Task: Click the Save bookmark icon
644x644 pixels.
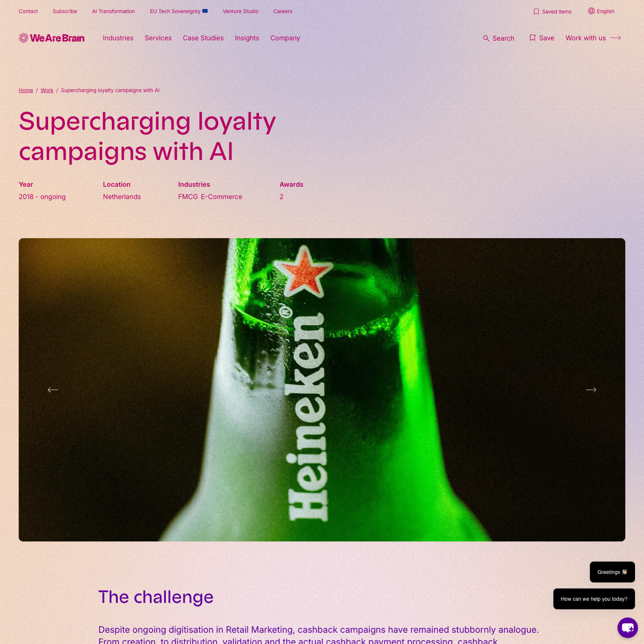Action: click(x=532, y=38)
